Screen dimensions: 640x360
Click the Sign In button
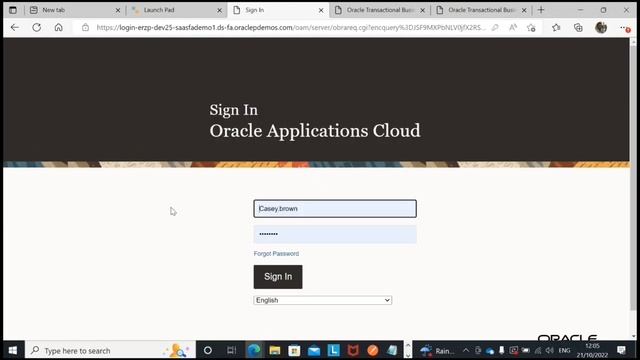click(278, 277)
